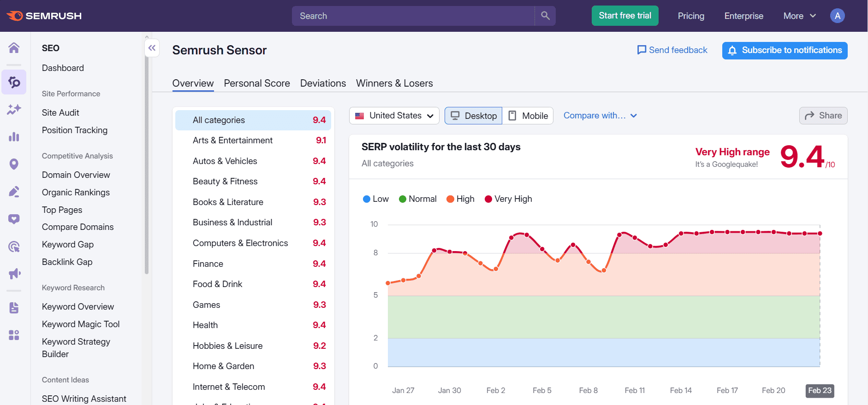This screenshot has width=868, height=405.
Task: Select the Desktop device toggle
Action: 474,116
